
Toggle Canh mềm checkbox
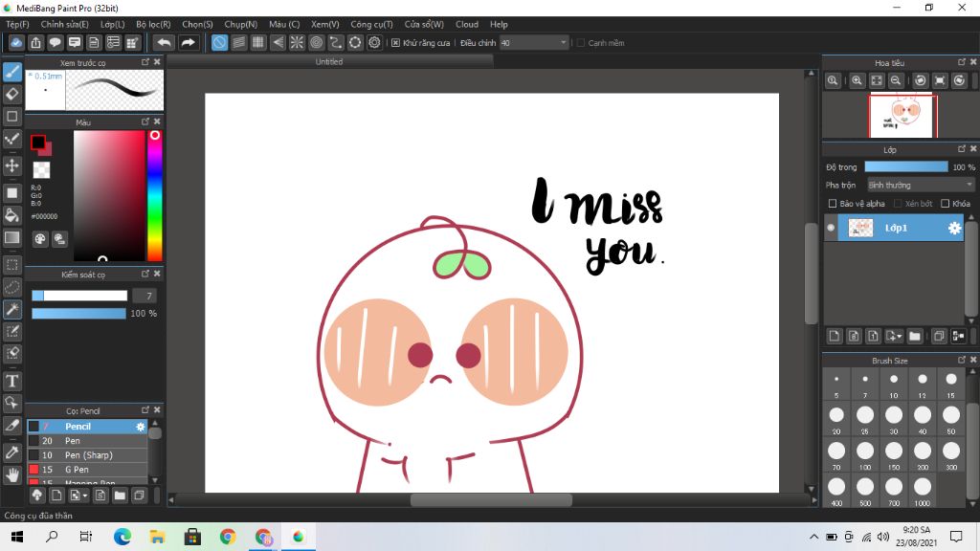(581, 43)
